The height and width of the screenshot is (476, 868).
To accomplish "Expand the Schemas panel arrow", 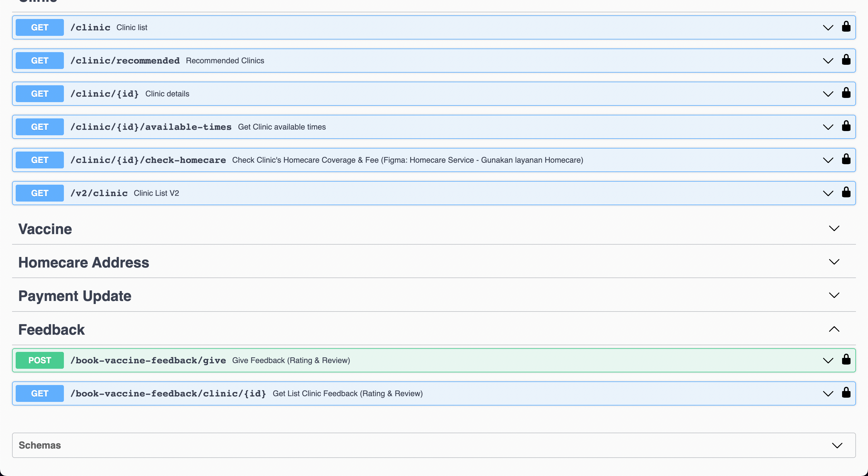I will (x=837, y=445).
